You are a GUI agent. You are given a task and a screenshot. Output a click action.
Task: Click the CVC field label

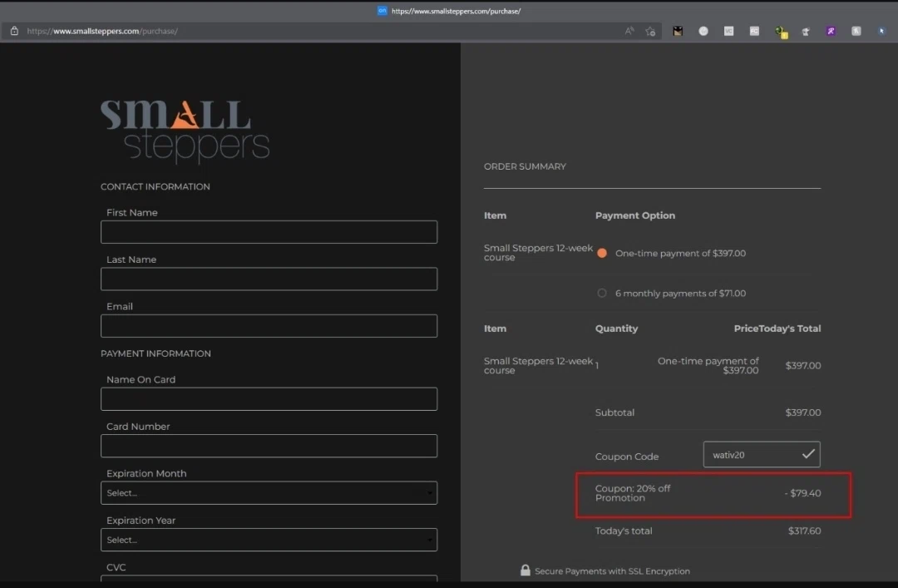[x=116, y=567]
